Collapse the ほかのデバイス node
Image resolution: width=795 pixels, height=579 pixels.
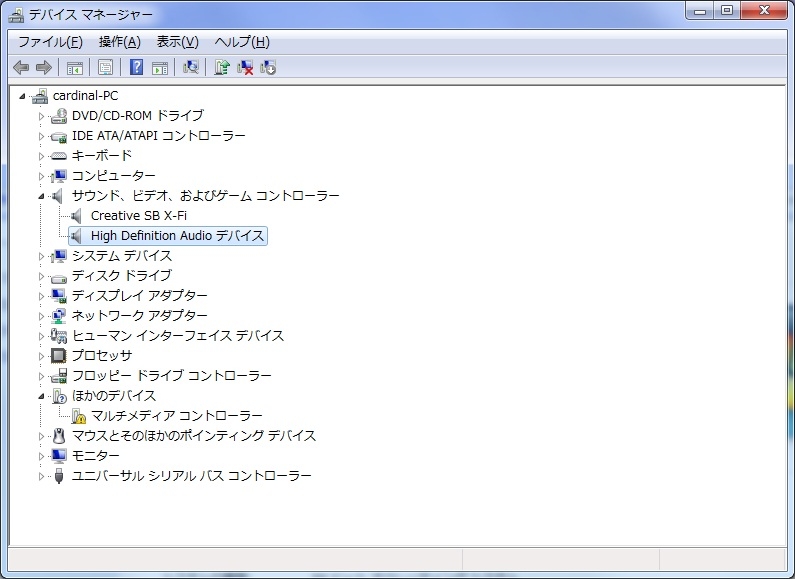42,396
